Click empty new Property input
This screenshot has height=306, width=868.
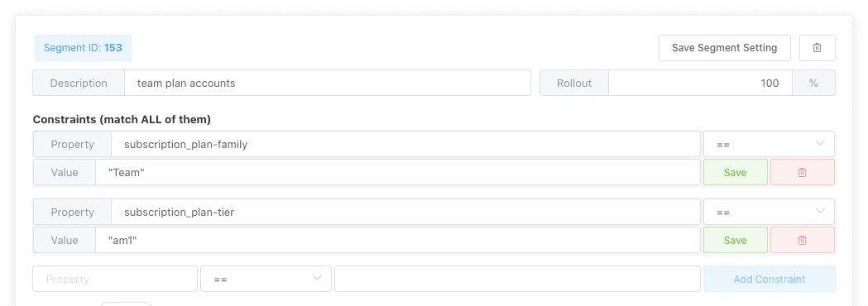click(x=115, y=279)
